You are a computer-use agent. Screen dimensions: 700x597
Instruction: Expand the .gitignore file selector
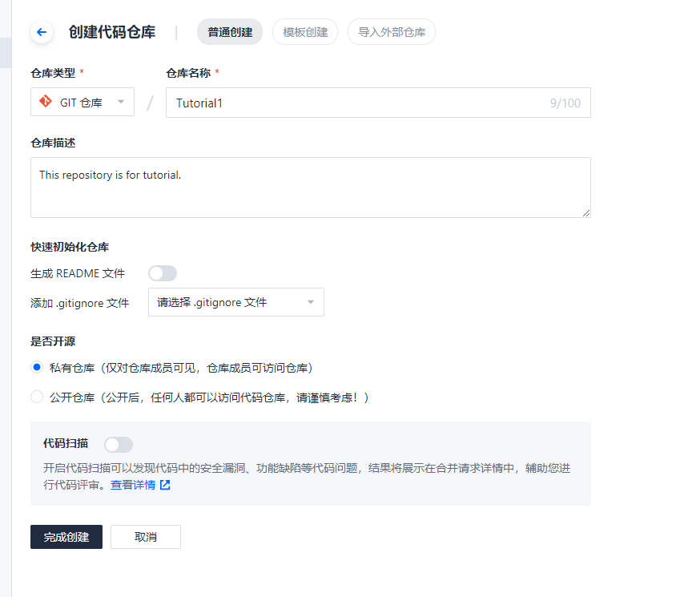click(235, 302)
